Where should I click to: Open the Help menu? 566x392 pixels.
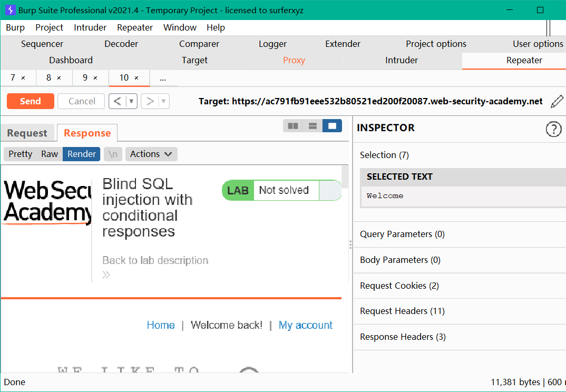(216, 28)
